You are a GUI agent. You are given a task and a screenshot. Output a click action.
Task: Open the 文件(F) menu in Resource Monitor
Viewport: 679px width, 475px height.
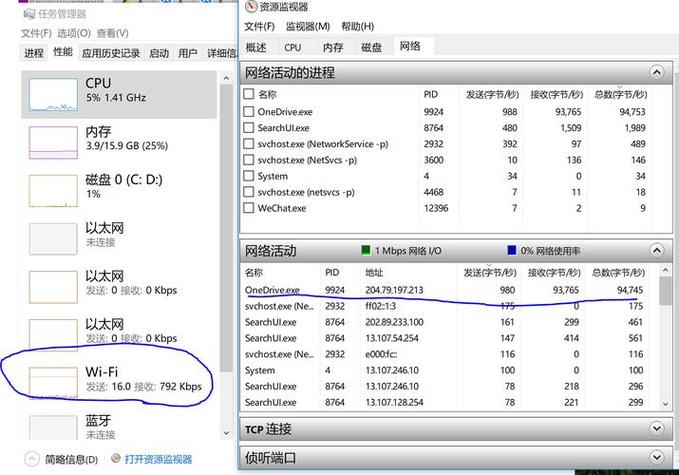pos(259,26)
